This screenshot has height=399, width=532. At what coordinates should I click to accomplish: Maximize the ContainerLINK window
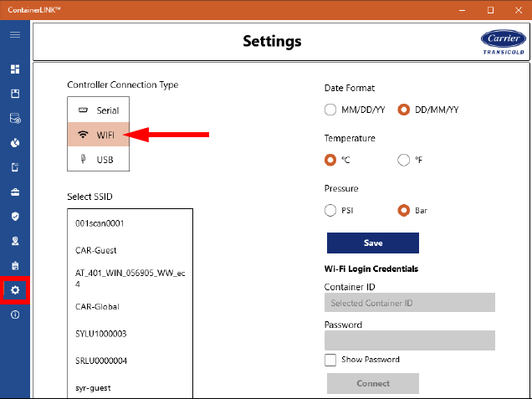pyautogui.click(x=490, y=10)
